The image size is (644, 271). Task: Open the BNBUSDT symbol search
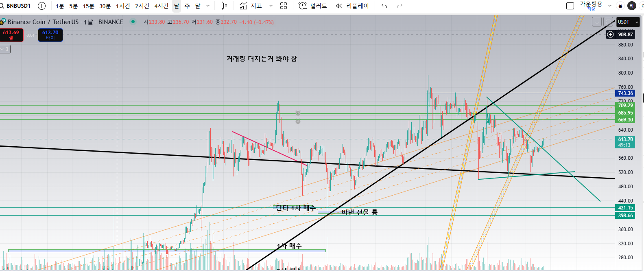pos(15,6)
